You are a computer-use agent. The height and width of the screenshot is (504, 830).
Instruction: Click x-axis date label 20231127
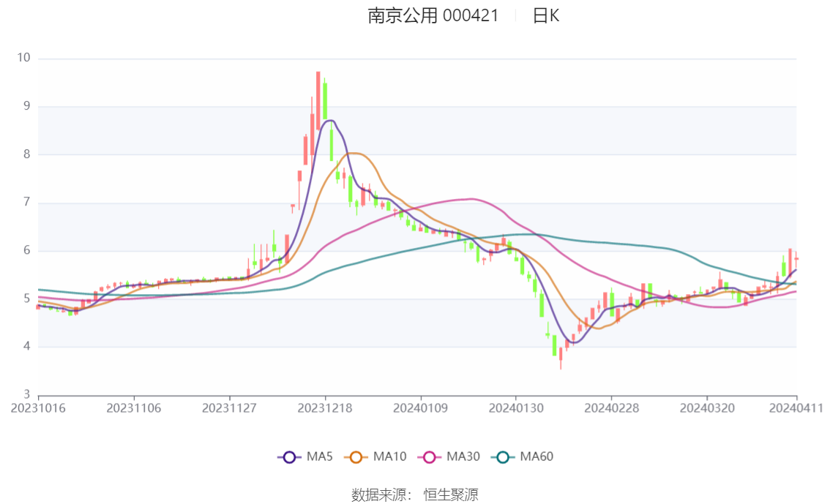(x=229, y=408)
